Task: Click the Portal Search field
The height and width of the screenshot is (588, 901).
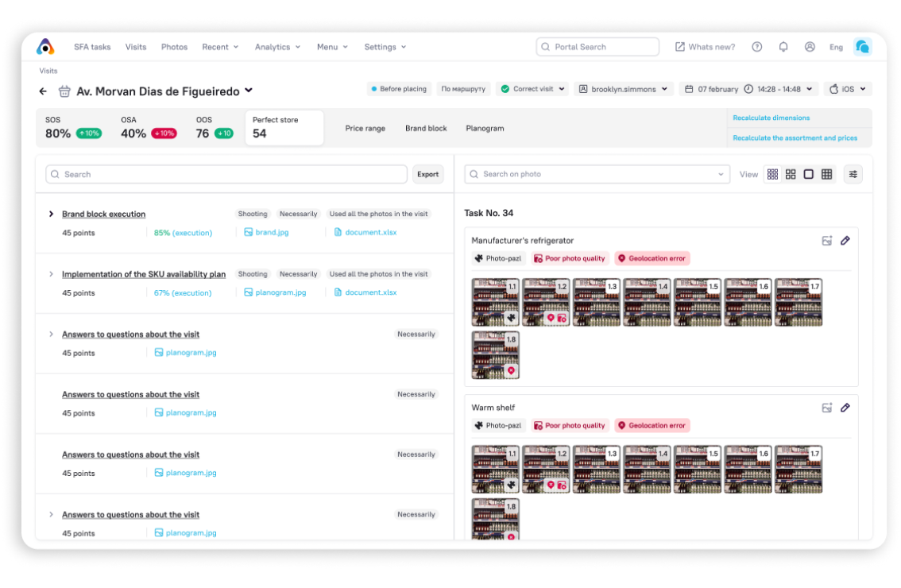Action: point(597,47)
